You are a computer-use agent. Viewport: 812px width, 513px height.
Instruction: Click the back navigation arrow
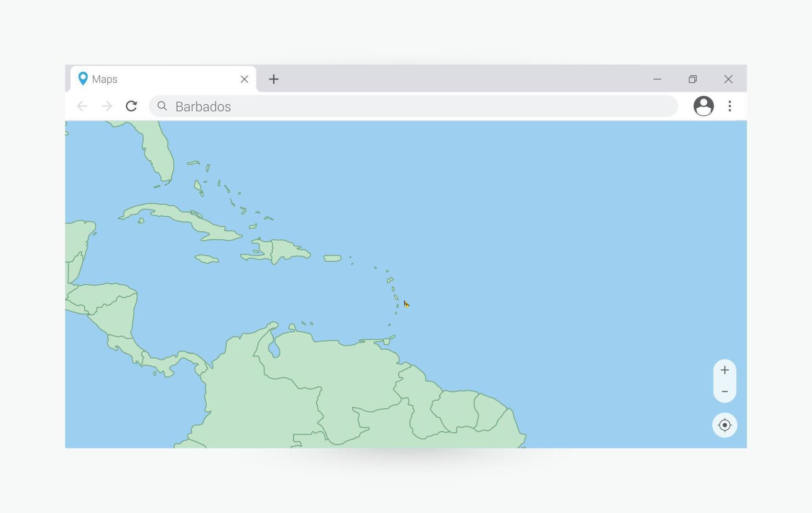pos(82,106)
